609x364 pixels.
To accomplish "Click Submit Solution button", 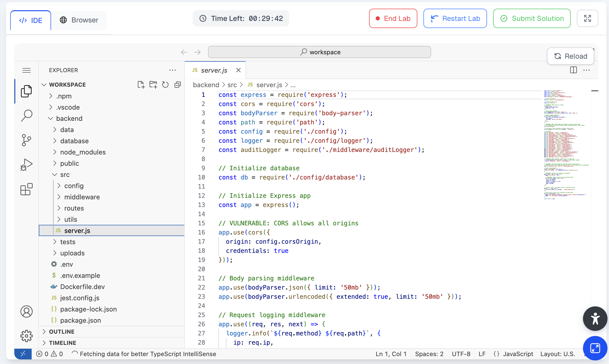I will click(532, 18).
